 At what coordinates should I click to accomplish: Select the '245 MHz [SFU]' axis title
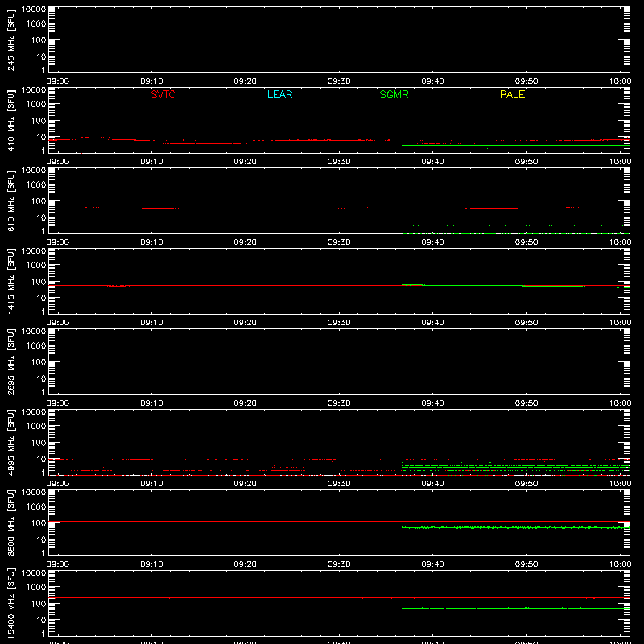[x=11, y=39]
